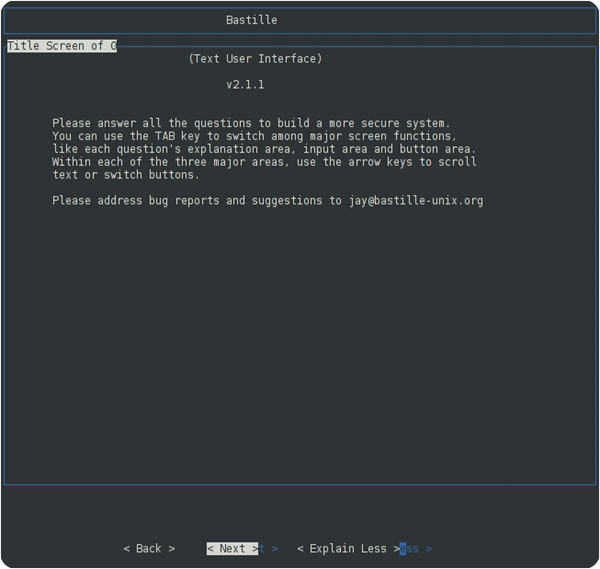
Task: Click the line 'text or switch buttons.'
Action: pyautogui.click(x=126, y=175)
